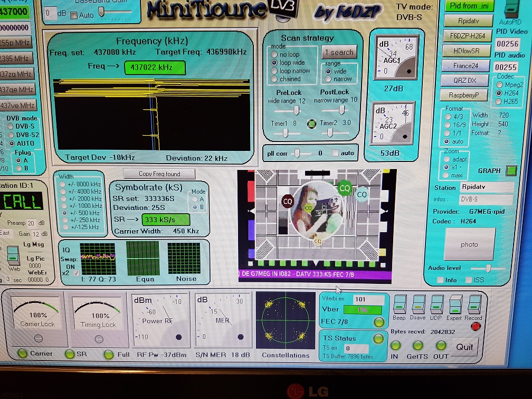Flip the Record rocker switch
Image resolution: width=532 pixels, height=399 pixels.
click(474, 303)
